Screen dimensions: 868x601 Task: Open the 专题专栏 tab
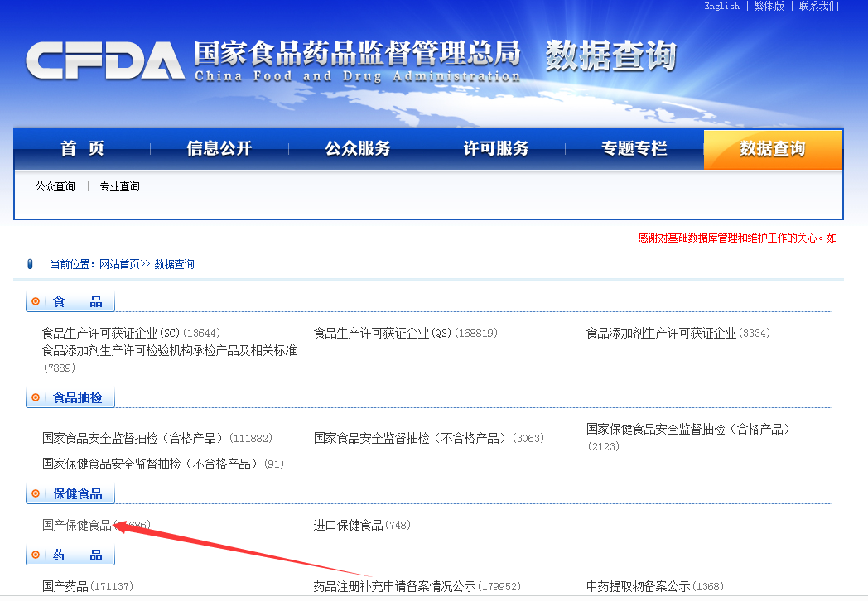point(634,148)
